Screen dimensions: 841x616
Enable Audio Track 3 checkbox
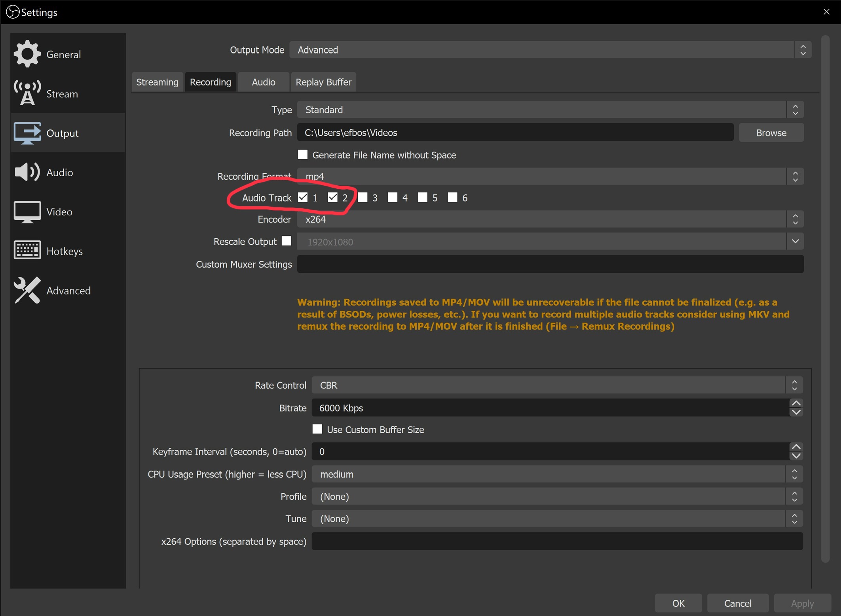[363, 197]
